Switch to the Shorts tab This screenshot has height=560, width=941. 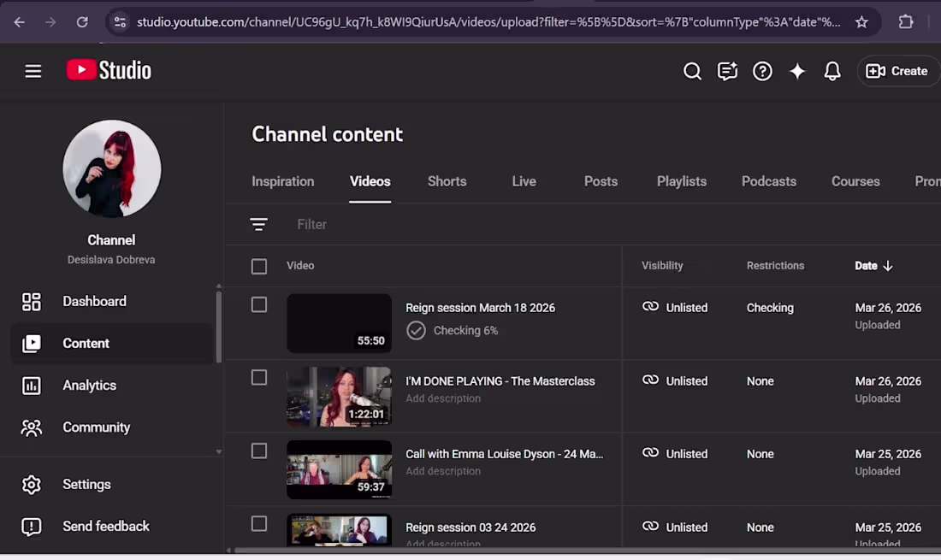pyautogui.click(x=447, y=181)
